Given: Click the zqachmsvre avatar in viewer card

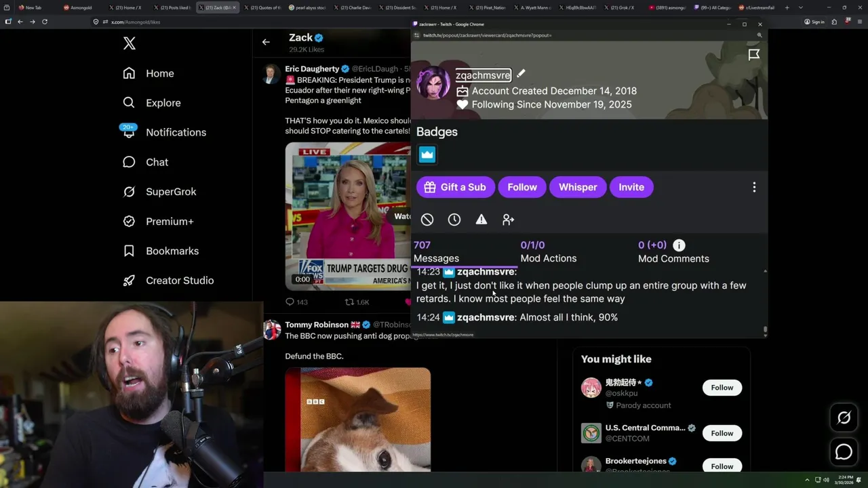Looking at the screenshot, I should point(433,83).
